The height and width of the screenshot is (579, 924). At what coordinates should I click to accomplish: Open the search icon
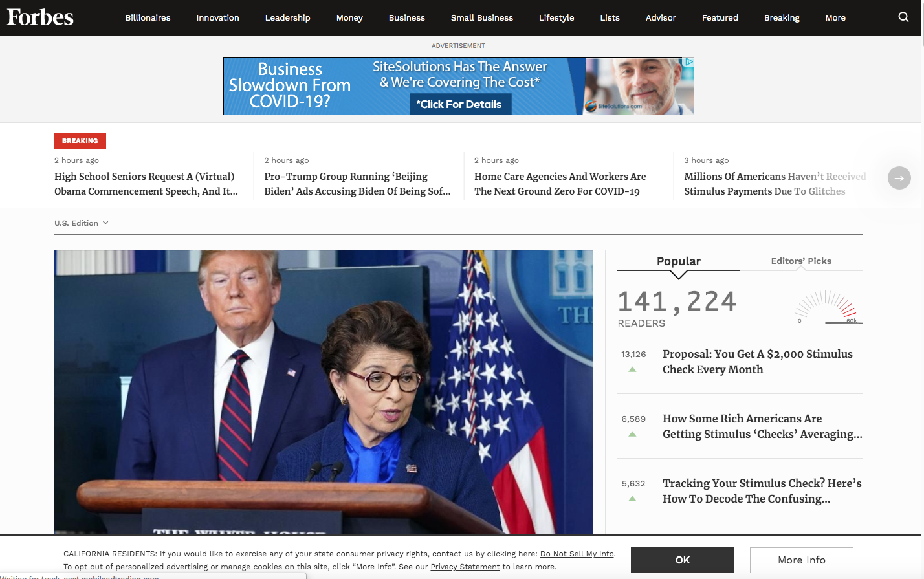pyautogui.click(x=903, y=17)
